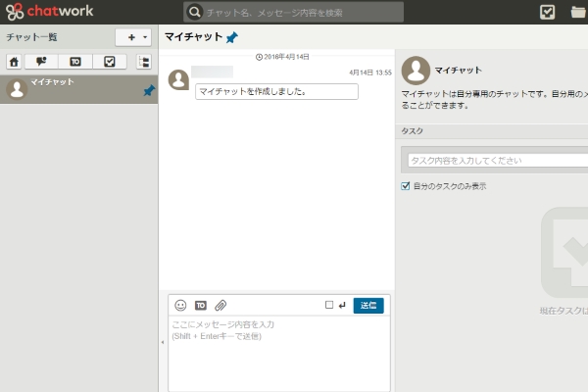Show all chats with the home filter icon
This screenshot has width=588, height=392.
(14, 62)
